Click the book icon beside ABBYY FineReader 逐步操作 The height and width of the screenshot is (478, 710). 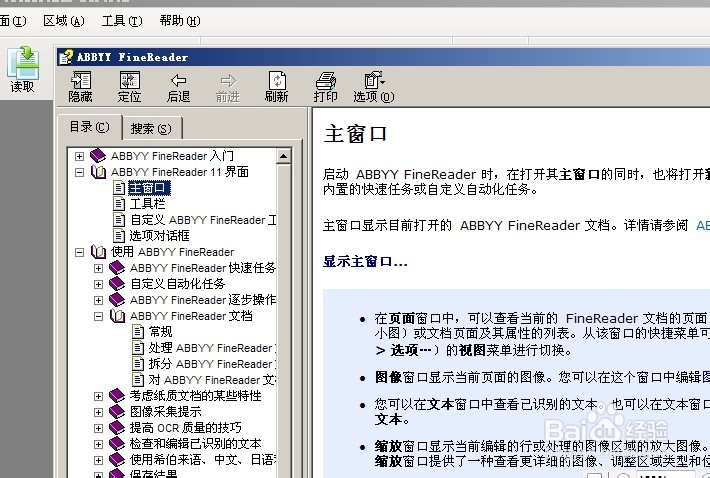coord(117,300)
